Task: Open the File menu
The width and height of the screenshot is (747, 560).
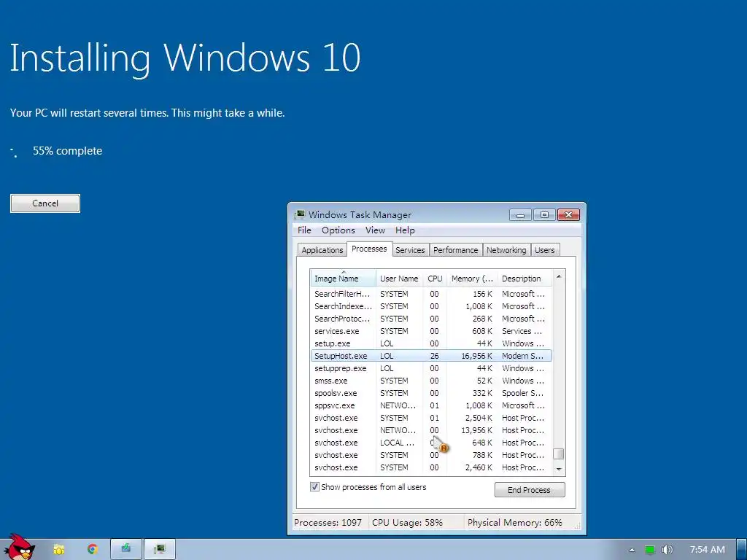Action: pos(304,230)
